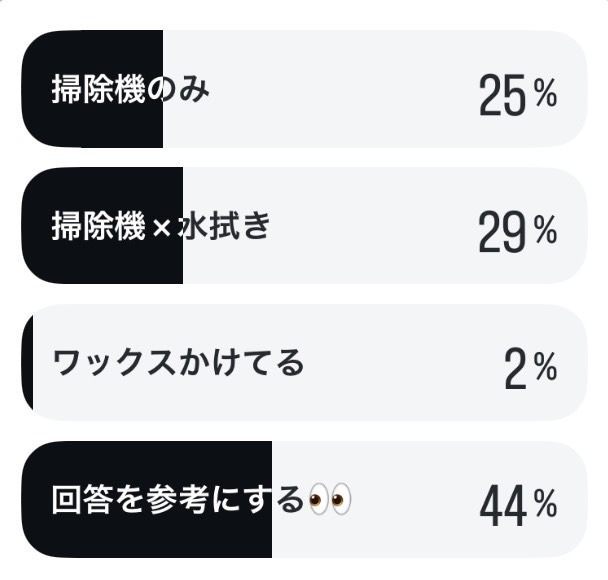Click the 29% result text
608x580 pixels.
[518, 232]
